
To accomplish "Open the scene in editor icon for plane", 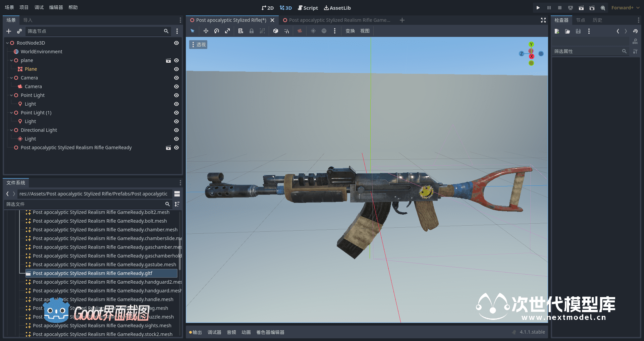I will (x=168, y=60).
